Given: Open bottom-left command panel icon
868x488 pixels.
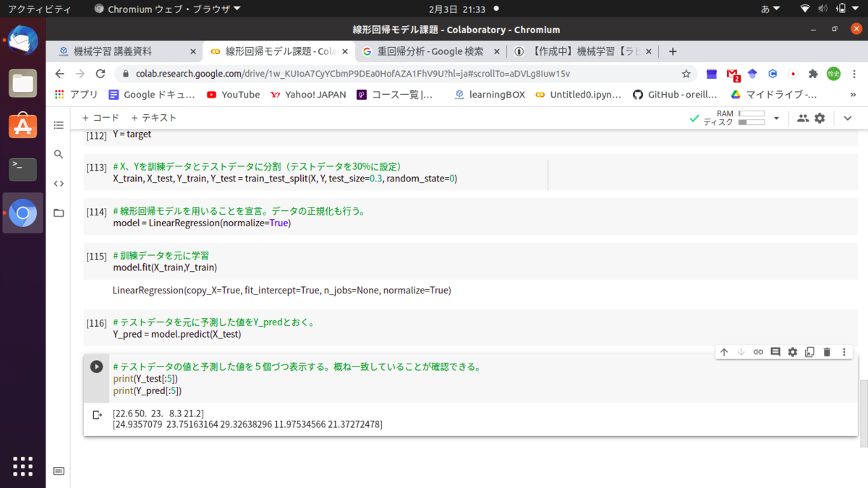Looking at the screenshot, I should pyautogui.click(x=59, y=471).
